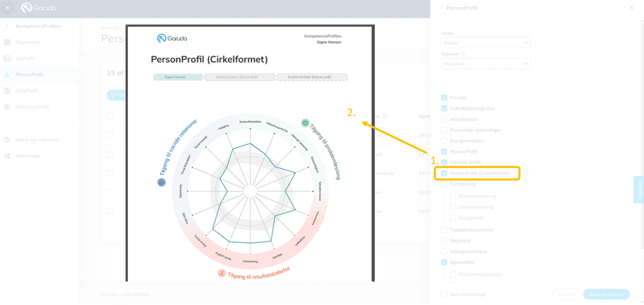The height and width of the screenshot is (305, 644).
Task: Tick the Gem indstillinger checkbox
Action: pyautogui.click(x=444, y=294)
